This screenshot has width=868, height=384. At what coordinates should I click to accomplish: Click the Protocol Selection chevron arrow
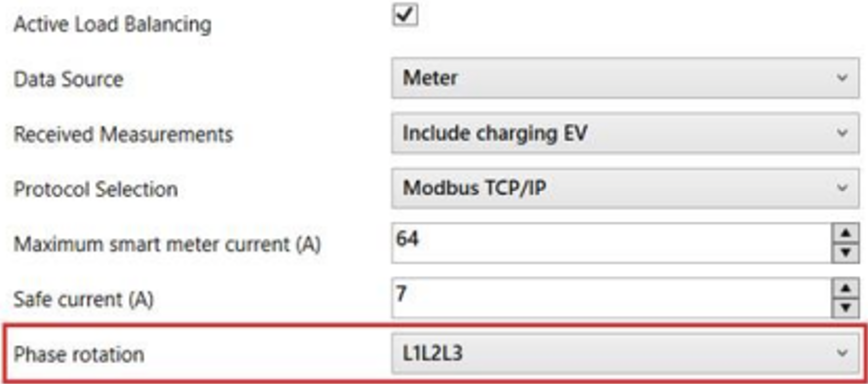pyautogui.click(x=842, y=189)
